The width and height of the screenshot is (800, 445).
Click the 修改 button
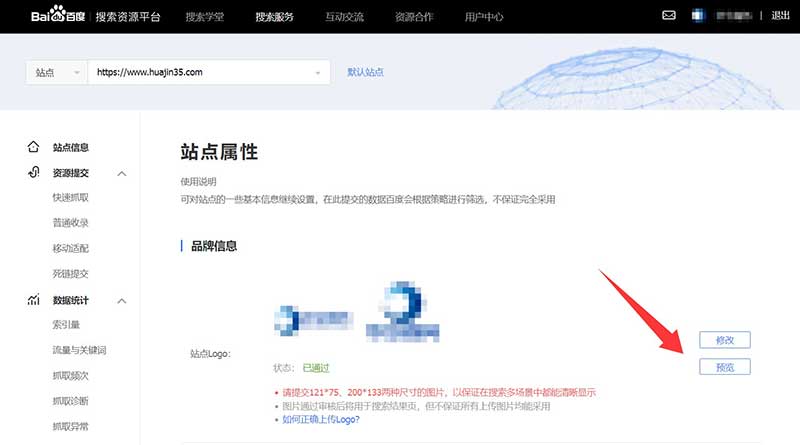point(724,340)
